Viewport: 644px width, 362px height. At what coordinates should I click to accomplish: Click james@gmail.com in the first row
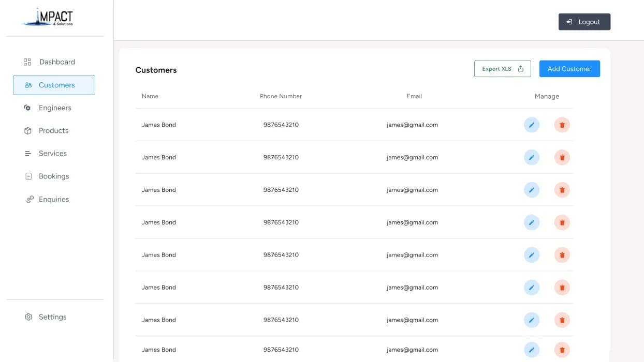click(412, 125)
